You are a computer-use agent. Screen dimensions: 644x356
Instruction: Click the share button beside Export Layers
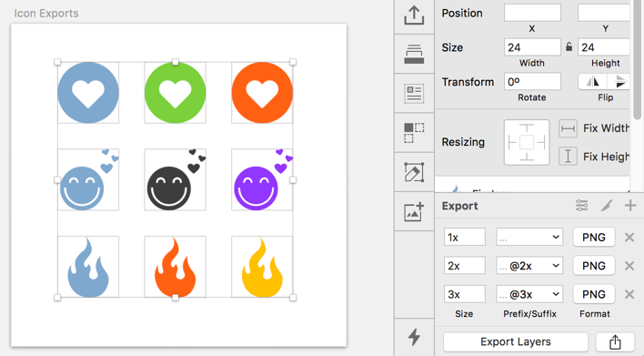[x=615, y=341]
